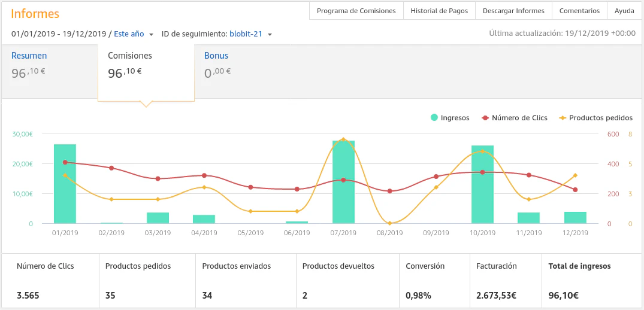
Task: Open the Comentarios link
Action: tap(579, 11)
